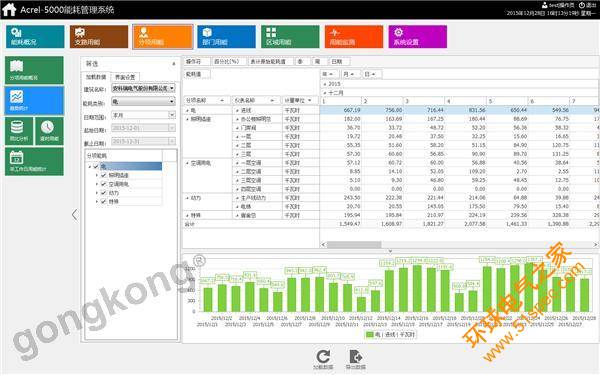Screen dimensions: 600x375
Task: Open the 建筑名称 building name dropdown
Action: (143, 88)
